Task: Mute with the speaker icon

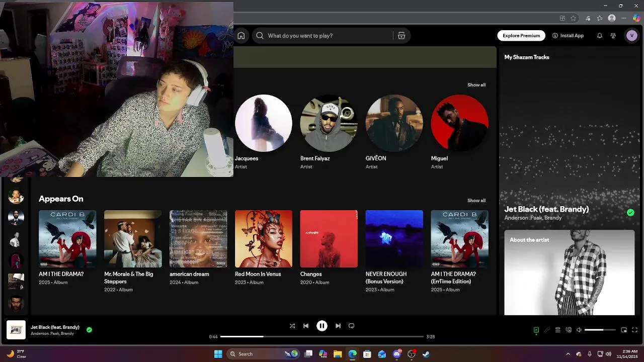Action: click(579, 330)
